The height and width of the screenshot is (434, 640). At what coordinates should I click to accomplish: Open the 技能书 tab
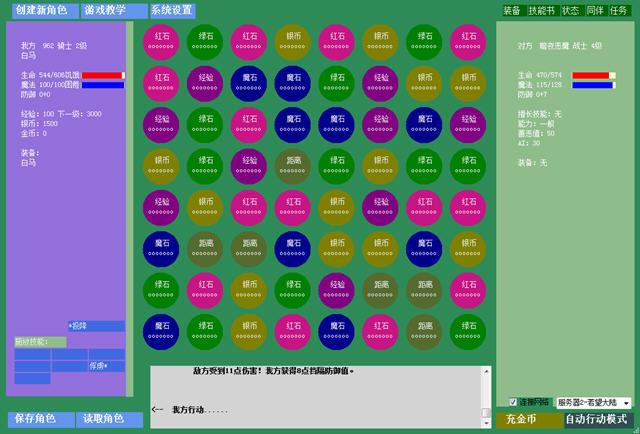(x=541, y=10)
